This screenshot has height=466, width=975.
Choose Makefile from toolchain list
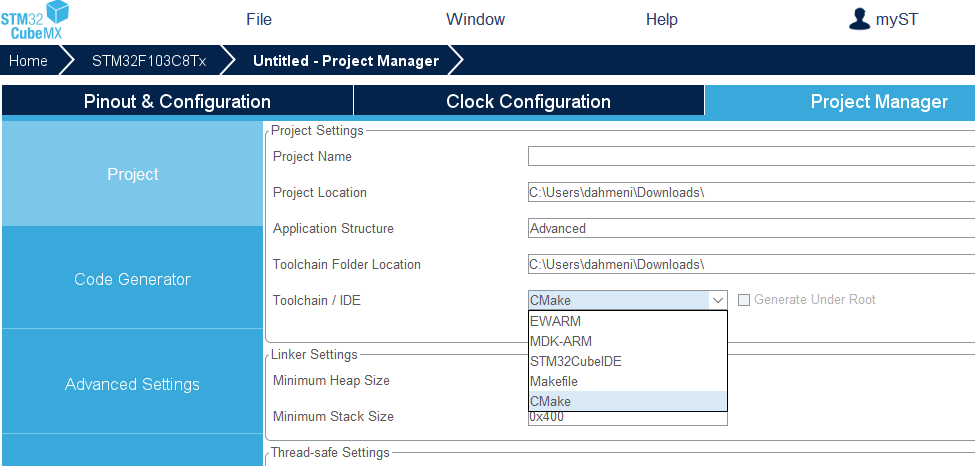[627, 381]
